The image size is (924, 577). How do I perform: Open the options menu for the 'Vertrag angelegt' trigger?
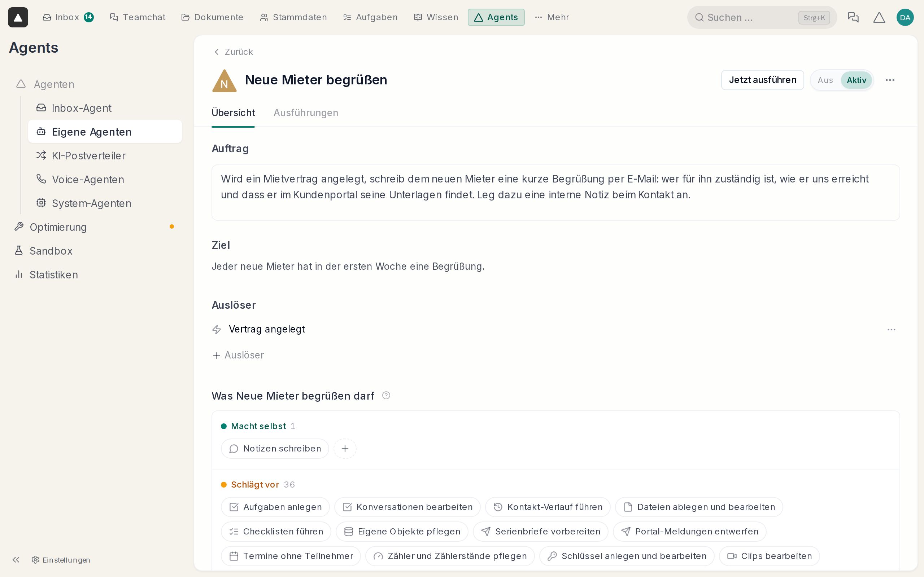pyautogui.click(x=891, y=329)
